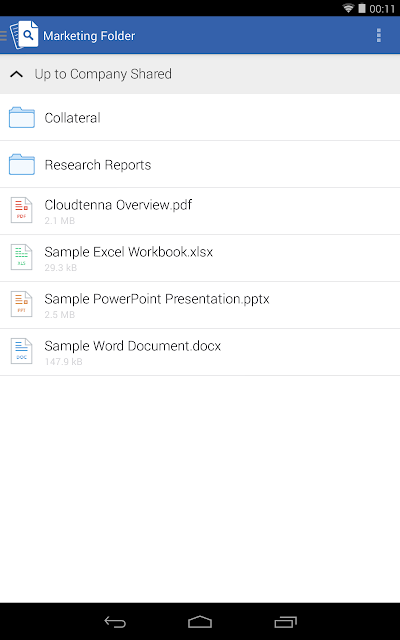Open Sample PowerPoint Presentation.pptx
The image size is (400, 640).
(200, 305)
